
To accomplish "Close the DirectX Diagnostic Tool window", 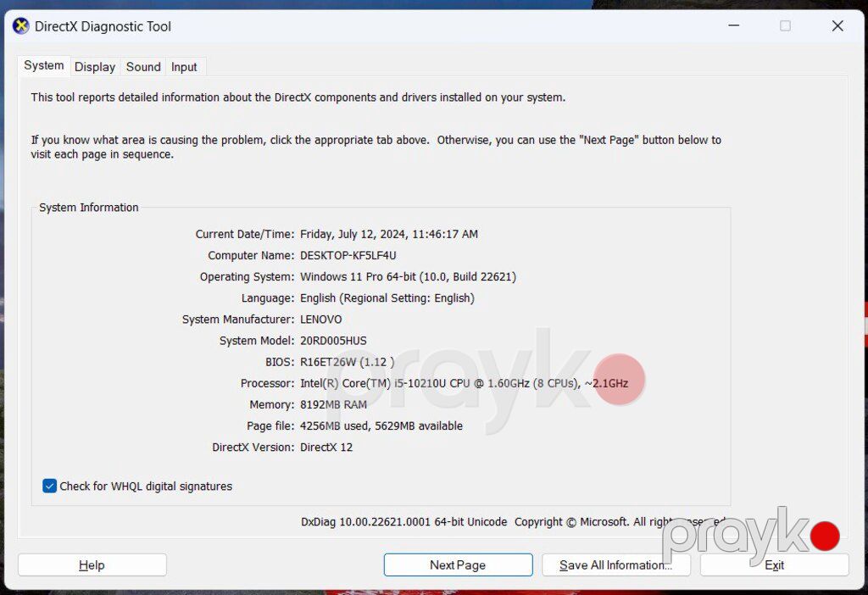I will [837, 25].
